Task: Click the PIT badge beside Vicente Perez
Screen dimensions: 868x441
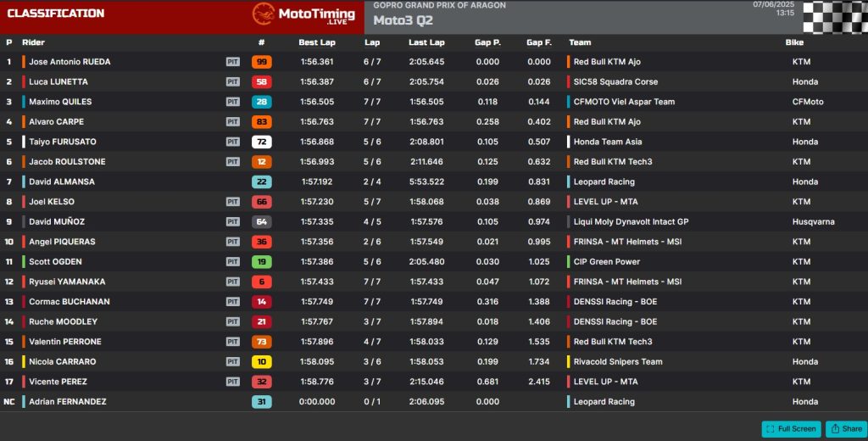Action: (232, 382)
